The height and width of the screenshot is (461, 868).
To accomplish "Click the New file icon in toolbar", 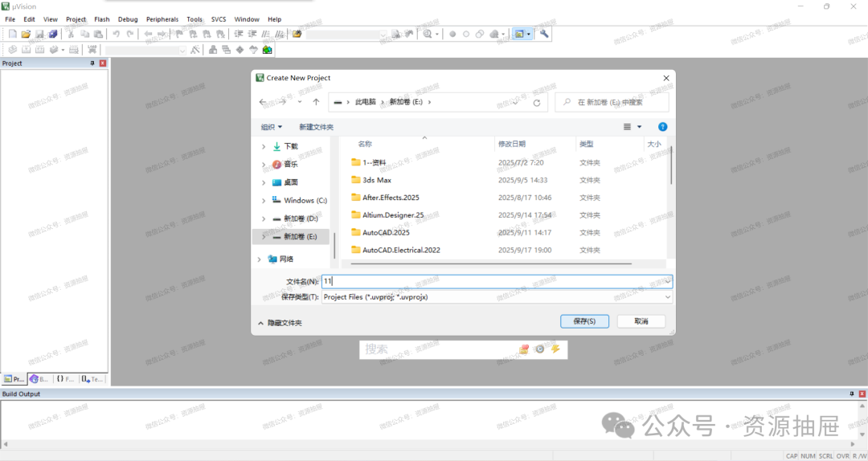I will click(12, 34).
